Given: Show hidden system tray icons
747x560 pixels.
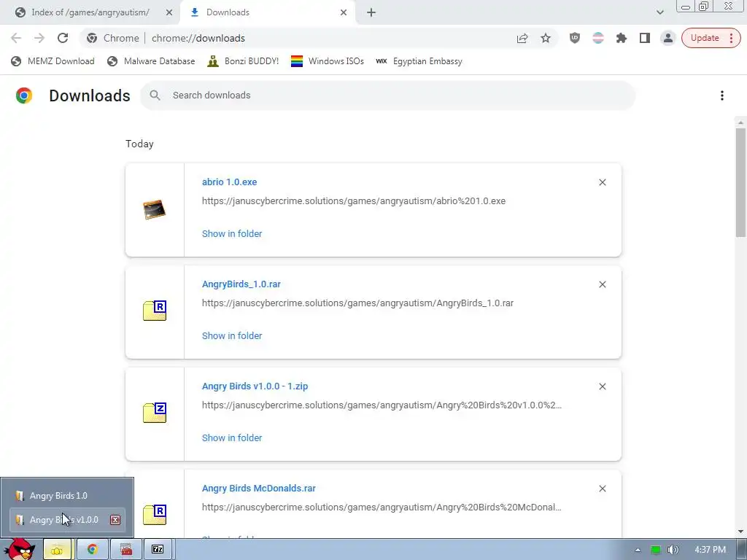Looking at the screenshot, I should 638,550.
